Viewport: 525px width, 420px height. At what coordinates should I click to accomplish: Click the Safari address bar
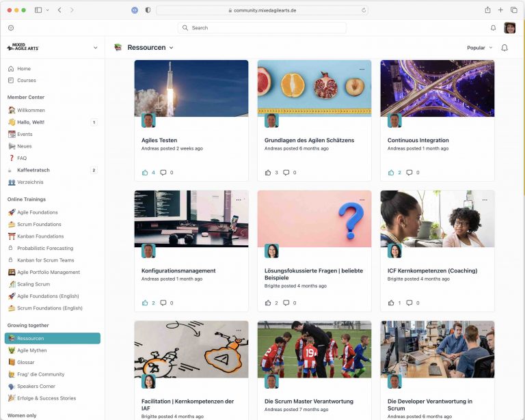coord(262,10)
